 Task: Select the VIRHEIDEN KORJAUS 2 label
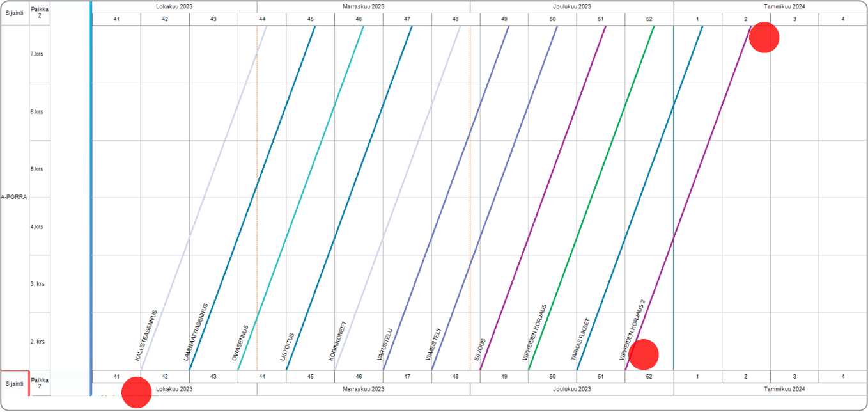click(x=633, y=329)
